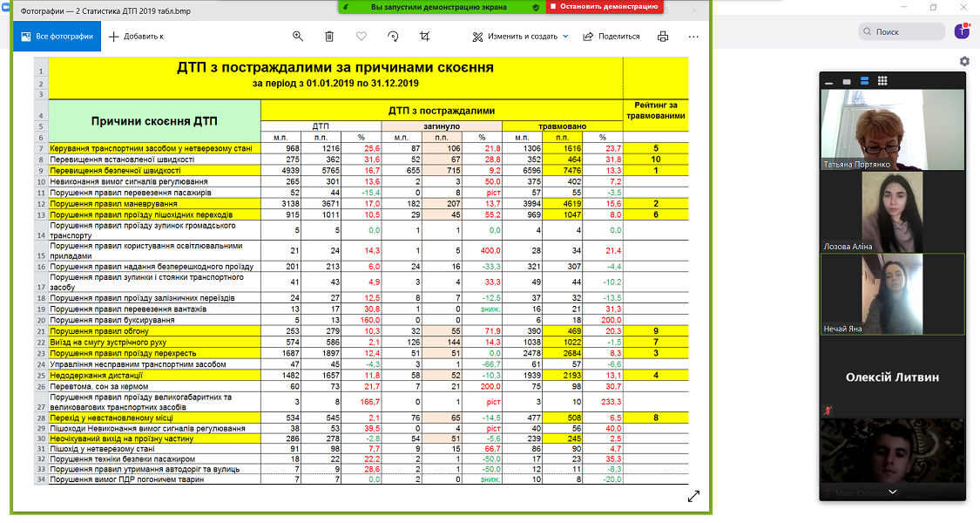Click the print icon in Photos toolbar

tap(663, 37)
